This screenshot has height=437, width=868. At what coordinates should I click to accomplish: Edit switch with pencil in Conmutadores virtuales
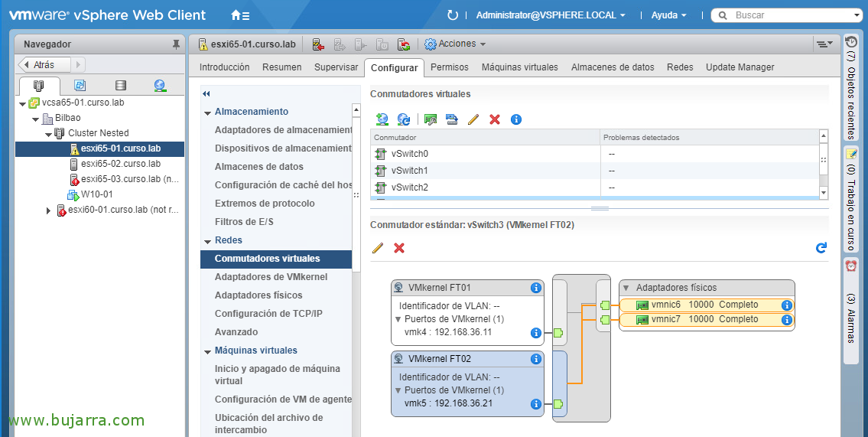coord(473,119)
